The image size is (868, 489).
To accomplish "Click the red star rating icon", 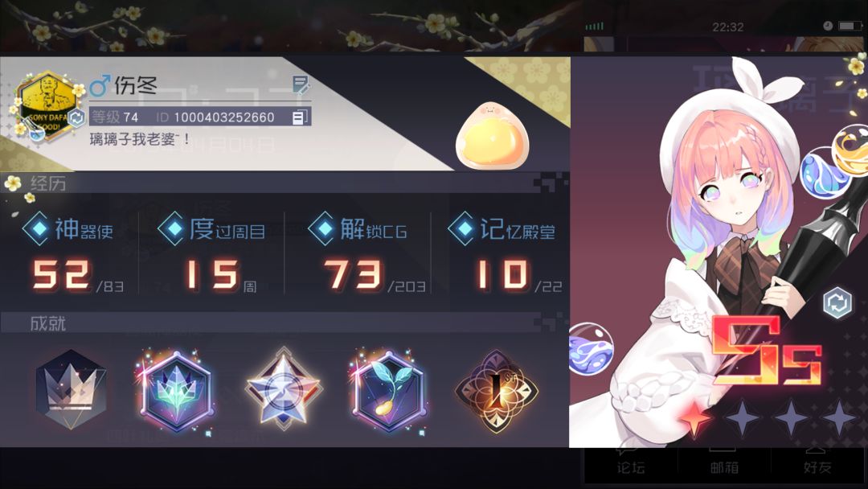I will (x=694, y=418).
